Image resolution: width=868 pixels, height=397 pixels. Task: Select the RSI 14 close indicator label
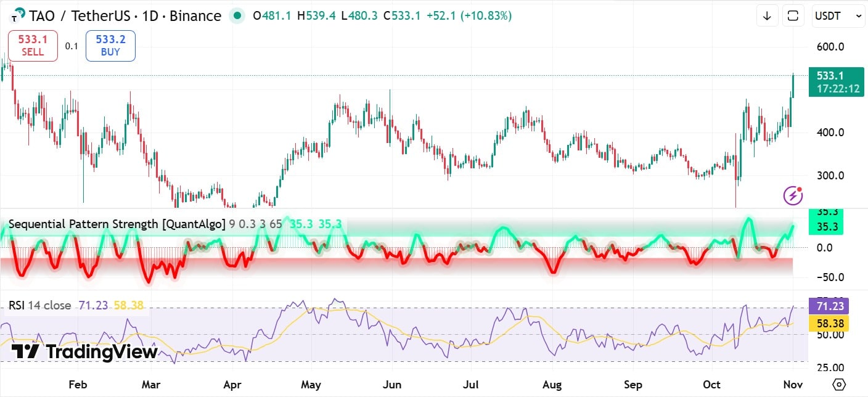click(39, 305)
